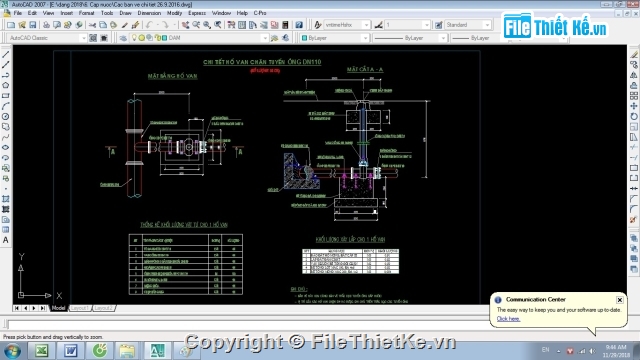Open the File Explorer folder on taskbar

(x=127, y=351)
